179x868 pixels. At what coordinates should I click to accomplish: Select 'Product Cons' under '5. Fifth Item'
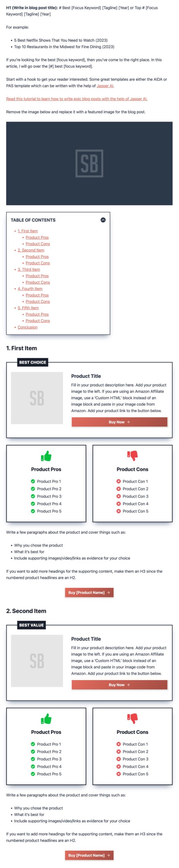pos(38,321)
